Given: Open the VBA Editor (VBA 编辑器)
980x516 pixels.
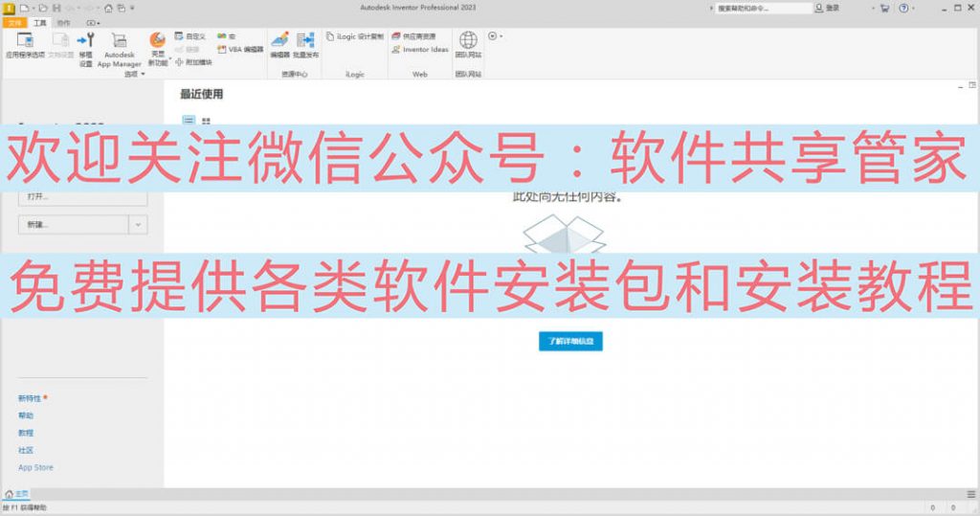Looking at the screenshot, I should coord(240,50).
